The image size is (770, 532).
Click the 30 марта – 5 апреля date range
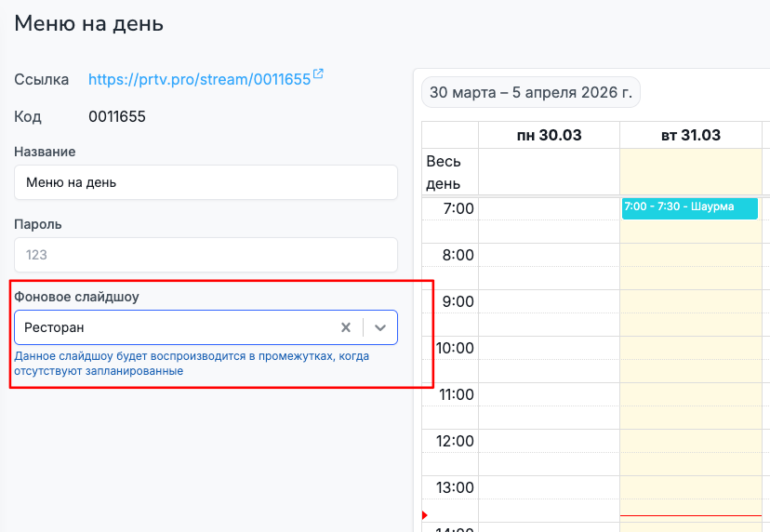(x=531, y=93)
